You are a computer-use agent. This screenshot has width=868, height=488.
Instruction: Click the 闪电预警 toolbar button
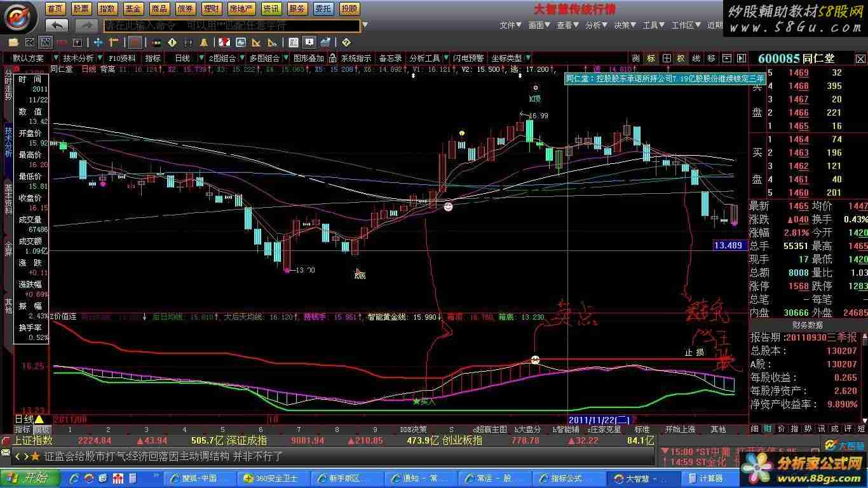468,58
